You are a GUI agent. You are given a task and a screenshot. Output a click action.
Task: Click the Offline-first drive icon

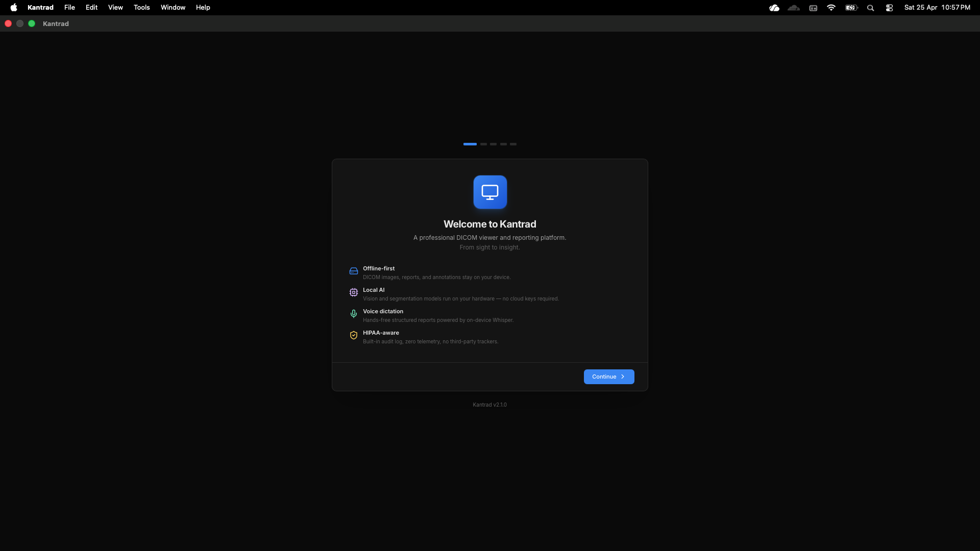[354, 271]
